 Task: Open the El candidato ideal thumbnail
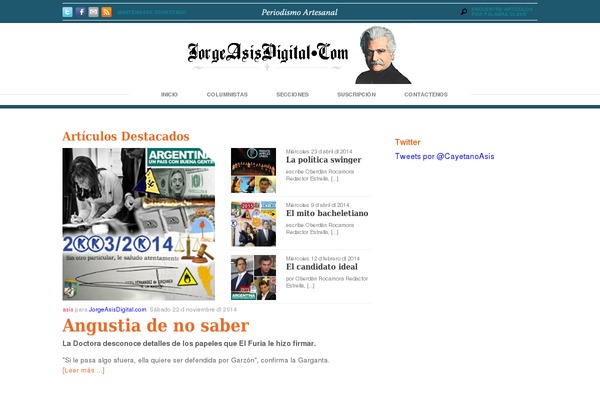[x=253, y=278]
